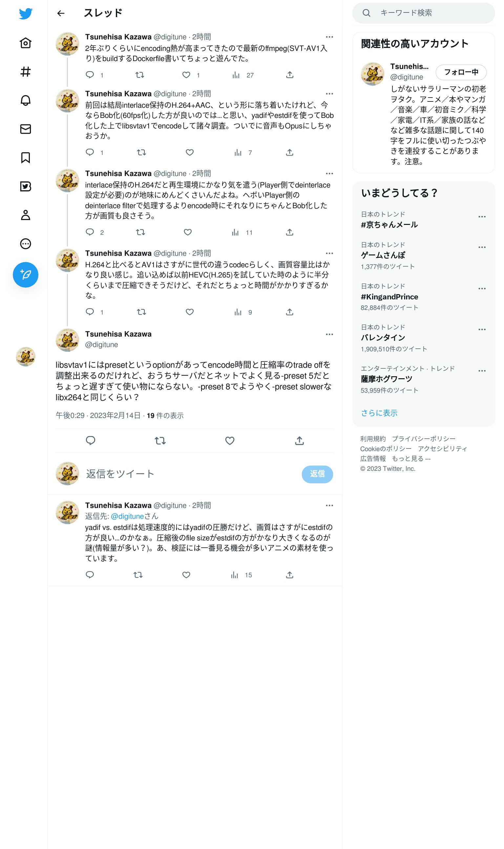Go back using the arrow beside スレッド
Viewport: 504px width, 849px height.
[x=61, y=13]
